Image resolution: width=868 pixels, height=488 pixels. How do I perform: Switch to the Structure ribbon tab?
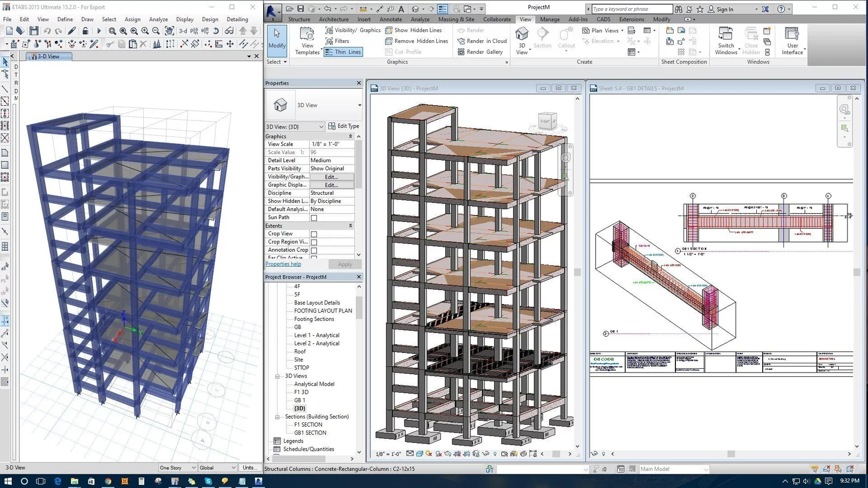299,19
